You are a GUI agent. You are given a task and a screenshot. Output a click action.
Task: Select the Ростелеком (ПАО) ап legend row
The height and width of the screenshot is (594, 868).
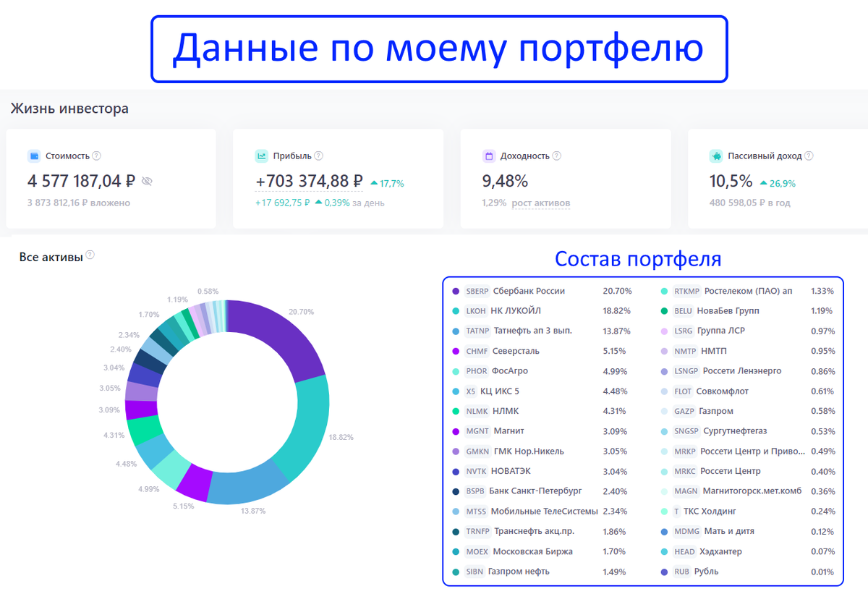point(748,291)
